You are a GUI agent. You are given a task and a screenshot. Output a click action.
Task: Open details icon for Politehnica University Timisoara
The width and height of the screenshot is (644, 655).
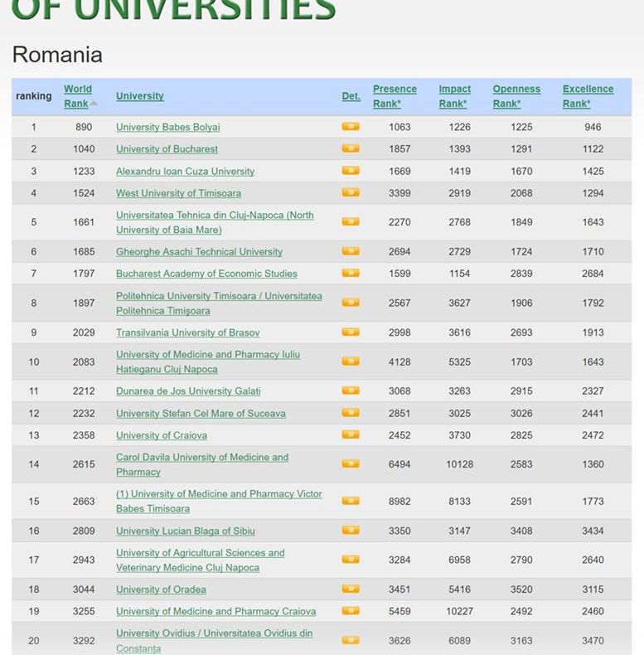point(351,302)
